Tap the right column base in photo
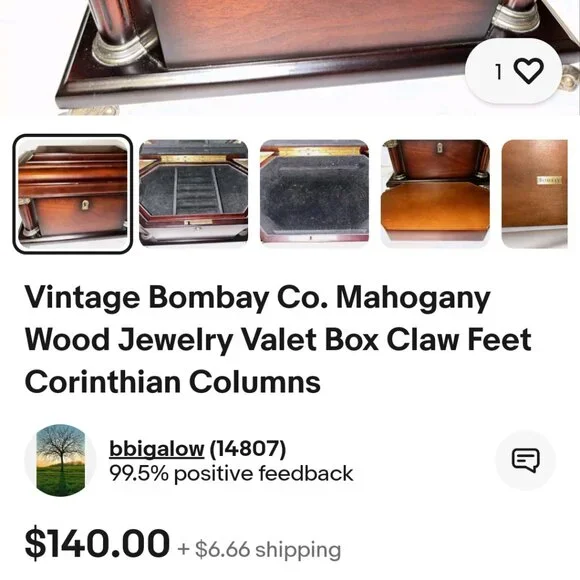Viewport: 580px width, 580px height. tap(515, 20)
